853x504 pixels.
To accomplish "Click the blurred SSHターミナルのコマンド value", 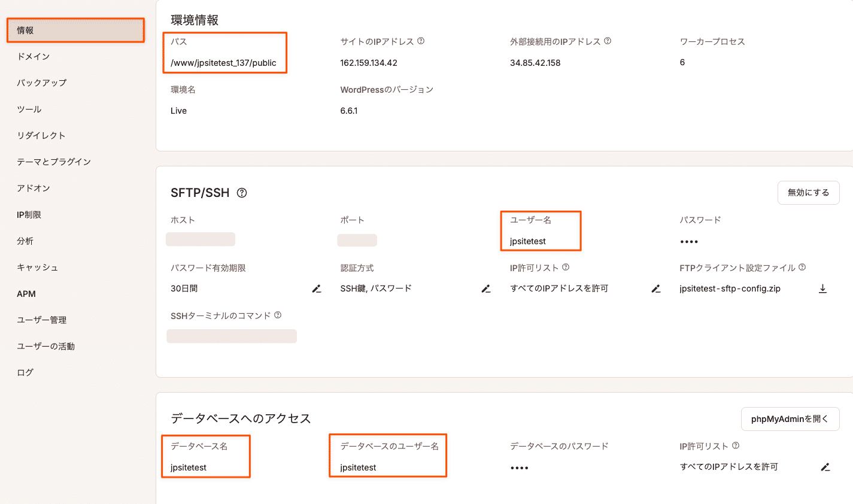I will click(232, 336).
